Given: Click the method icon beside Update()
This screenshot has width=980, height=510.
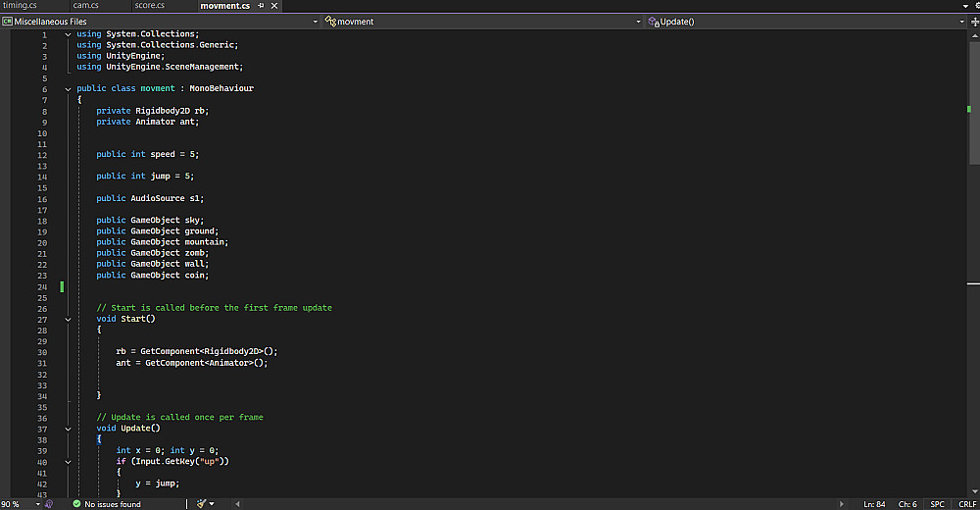Looking at the screenshot, I should (x=654, y=22).
